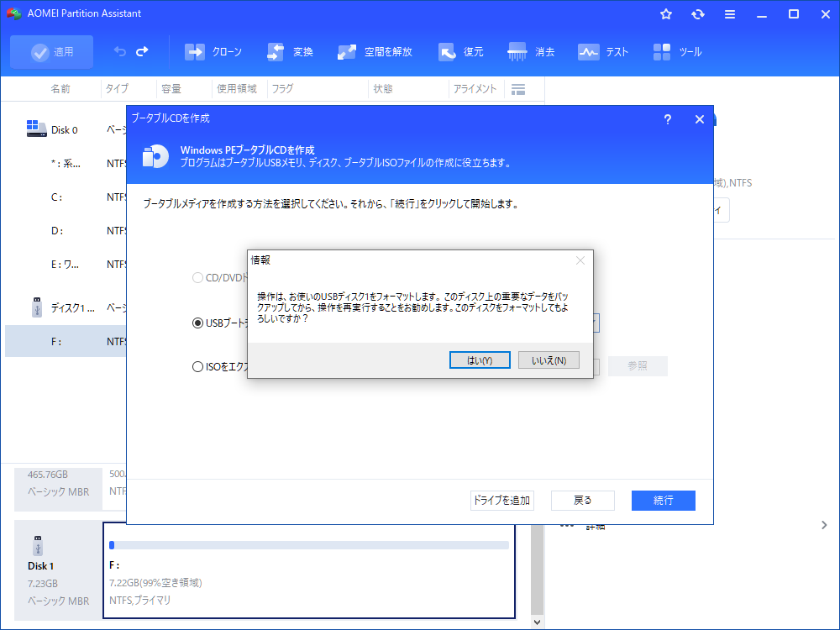Click the help question mark in bootable dialog
The width and height of the screenshot is (840, 630).
click(668, 119)
